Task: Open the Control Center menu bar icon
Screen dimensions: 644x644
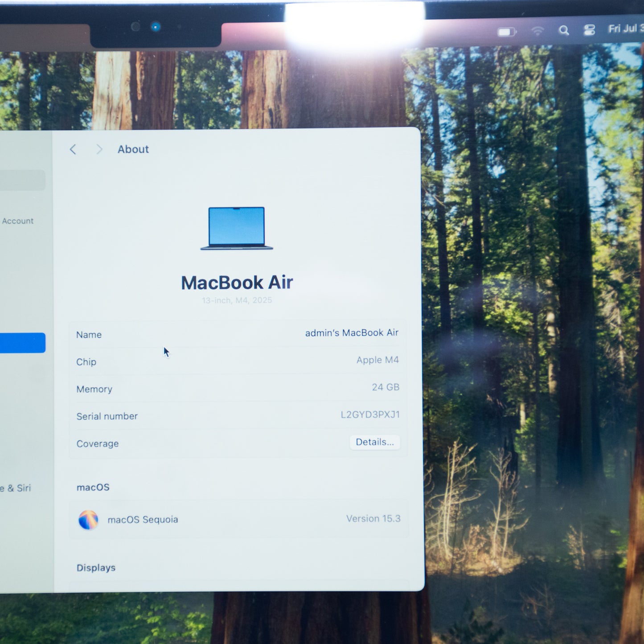Action: 589,30
